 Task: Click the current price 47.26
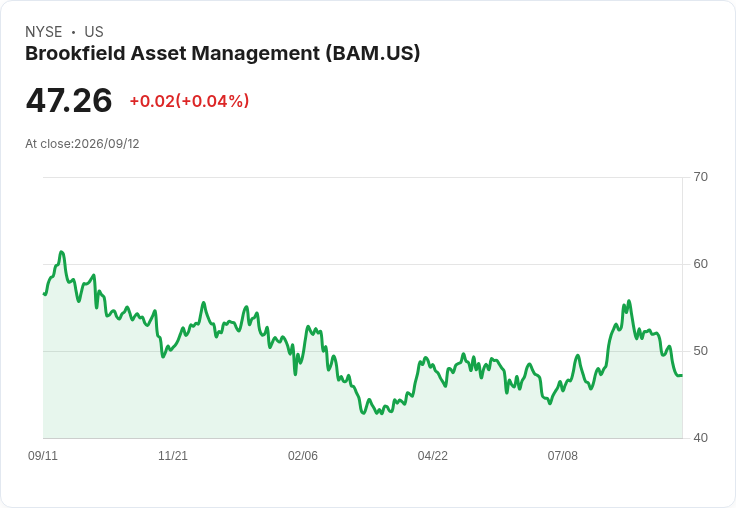tap(69, 100)
